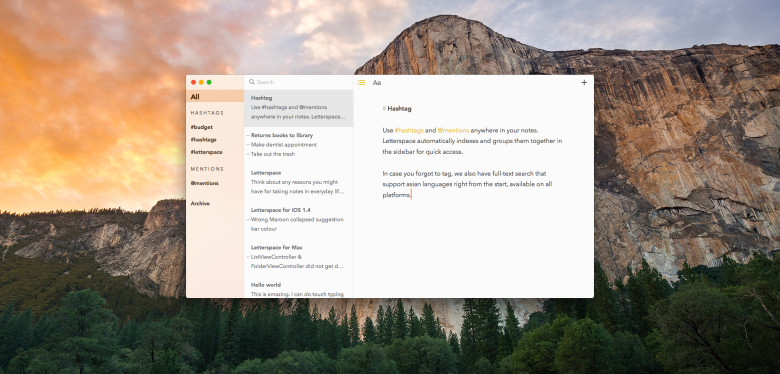Open the Letterspace note in list
The image size is (780, 374).
click(x=298, y=182)
